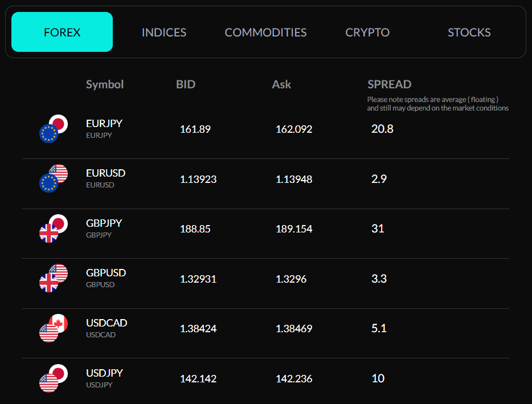This screenshot has width=532, height=404.
Task: Click the GBPUSD symbol label
Action: tap(106, 273)
